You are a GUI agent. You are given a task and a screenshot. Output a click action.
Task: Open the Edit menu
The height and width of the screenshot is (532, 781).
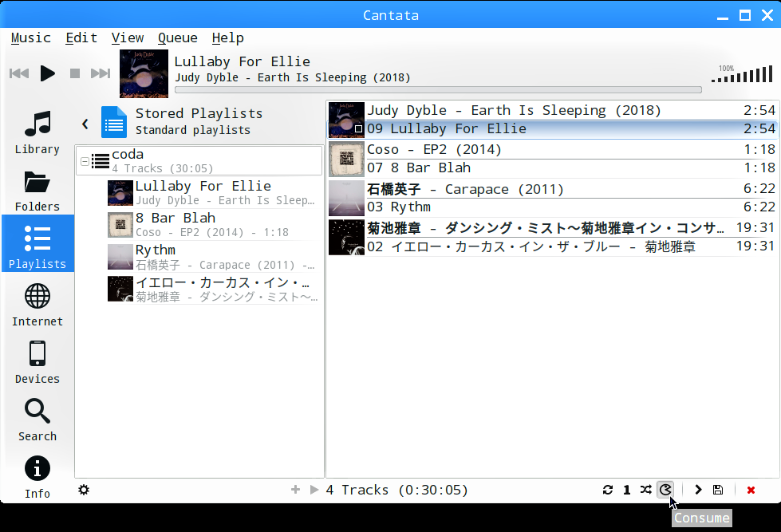tap(81, 37)
